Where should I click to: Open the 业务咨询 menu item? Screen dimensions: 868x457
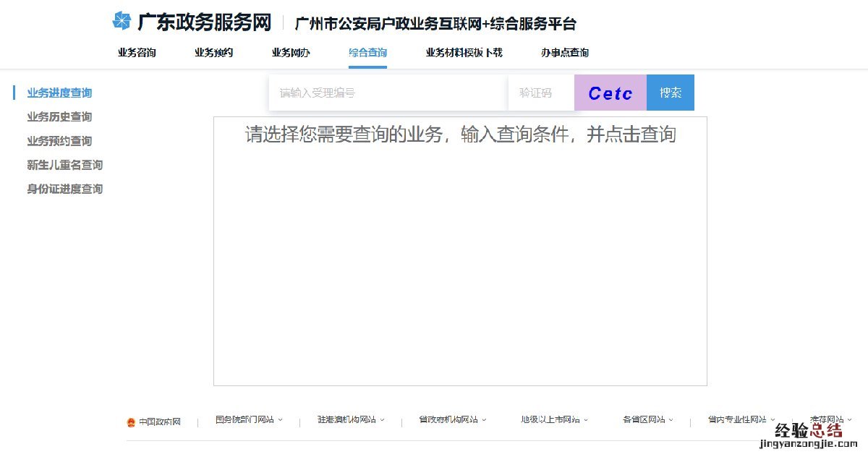(137, 53)
